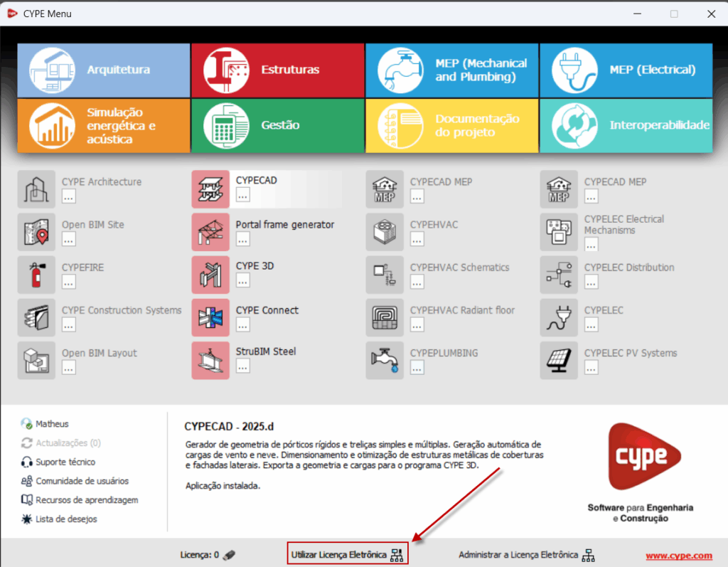
Task: Select the Interoperabilidade category tile
Action: pyautogui.click(x=626, y=125)
